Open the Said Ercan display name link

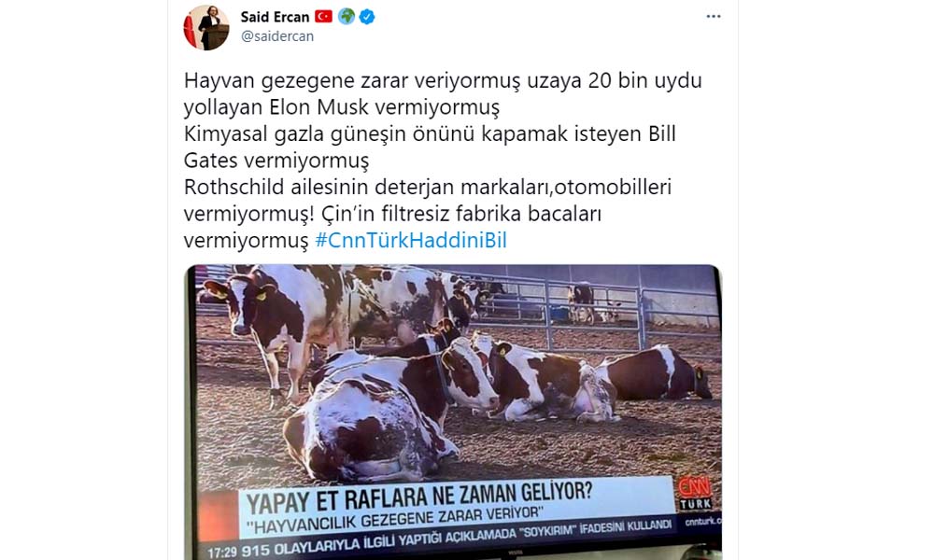(x=275, y=17)
